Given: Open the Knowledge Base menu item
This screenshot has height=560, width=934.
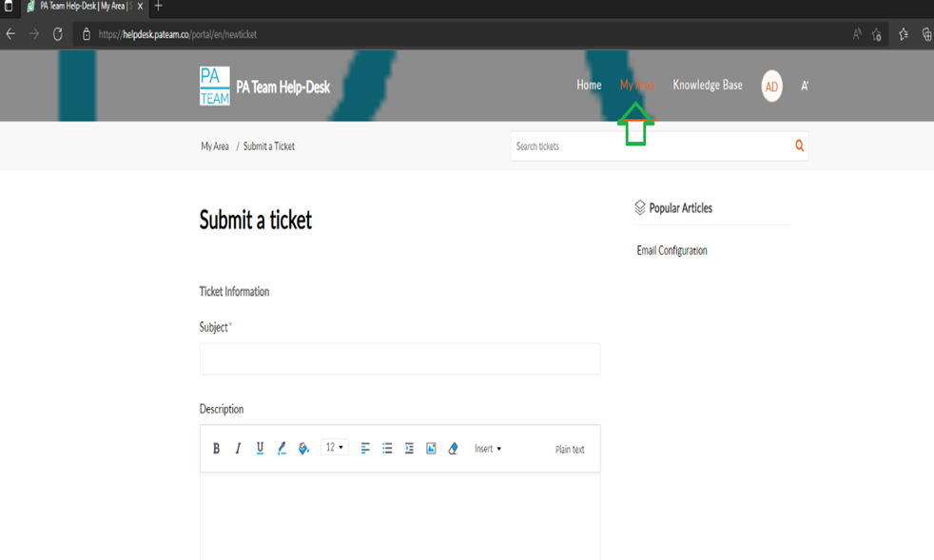Looking at the screenshot, I should [708, 86].
